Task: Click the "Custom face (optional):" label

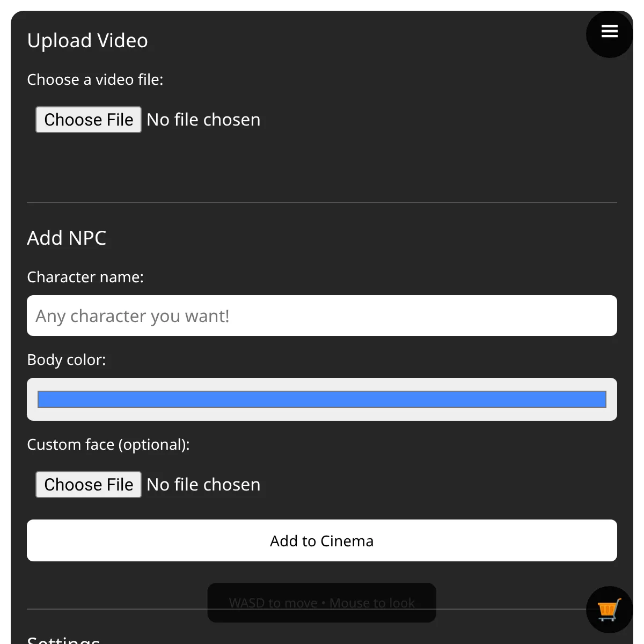Action: (x=108, y=444)
